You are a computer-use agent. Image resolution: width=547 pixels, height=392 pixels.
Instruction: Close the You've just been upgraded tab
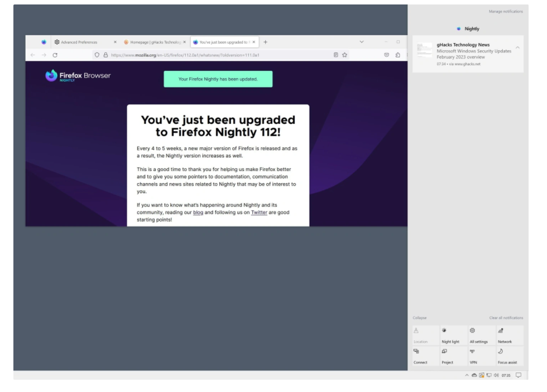click(254, 42)
